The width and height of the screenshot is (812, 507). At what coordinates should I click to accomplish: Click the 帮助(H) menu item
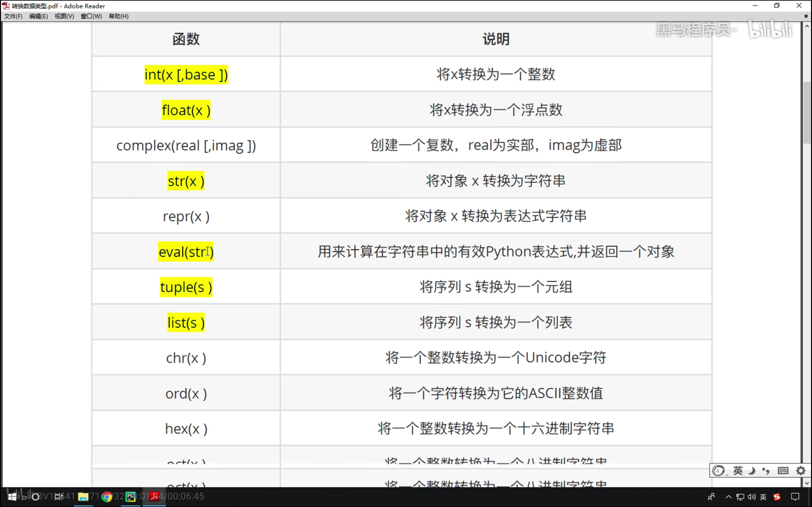tap(118, 16)
